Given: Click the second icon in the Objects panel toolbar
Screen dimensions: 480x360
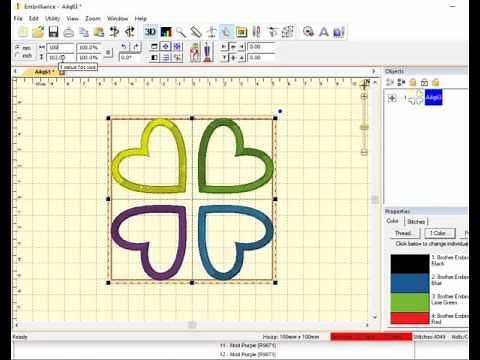Looking at the screenshot, I should 401,82.
